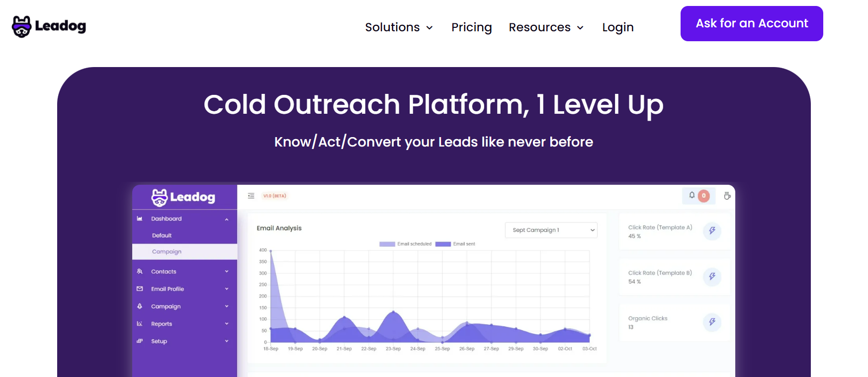
Task: Click the Click Rate (Template B) lightning icon
Action: (x=712, y=276)
